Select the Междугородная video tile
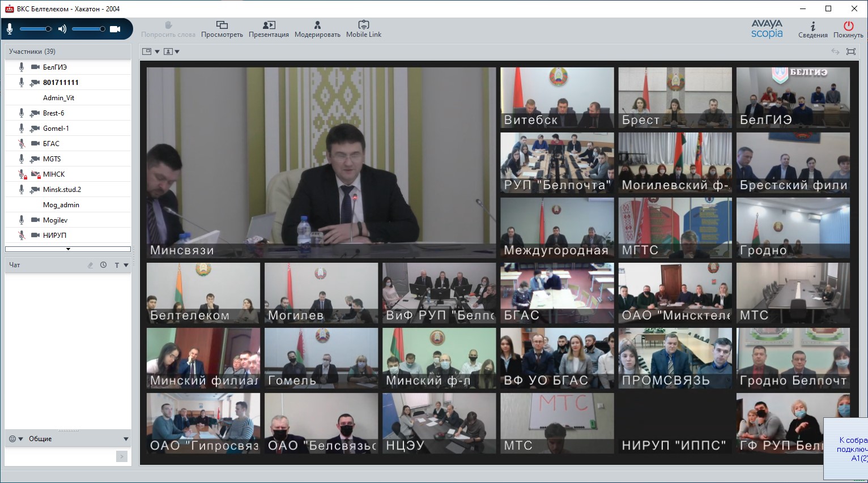 coord(557,228)
